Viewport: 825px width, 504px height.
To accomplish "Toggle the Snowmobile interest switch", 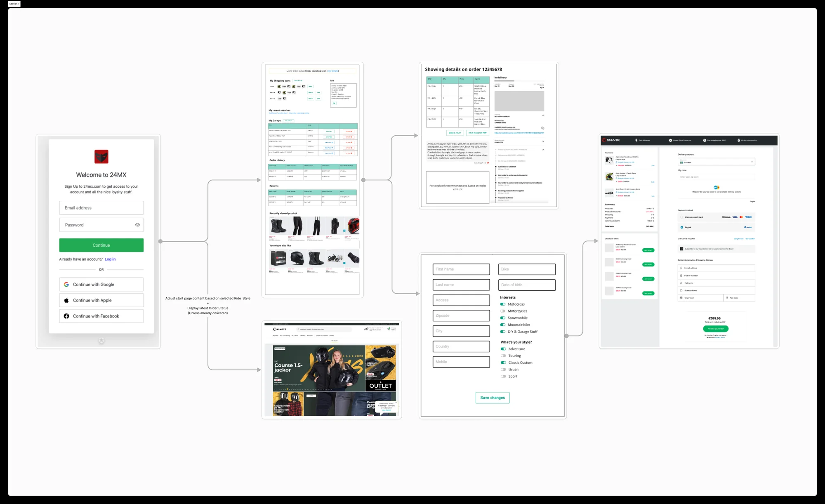I will [503, 318].
